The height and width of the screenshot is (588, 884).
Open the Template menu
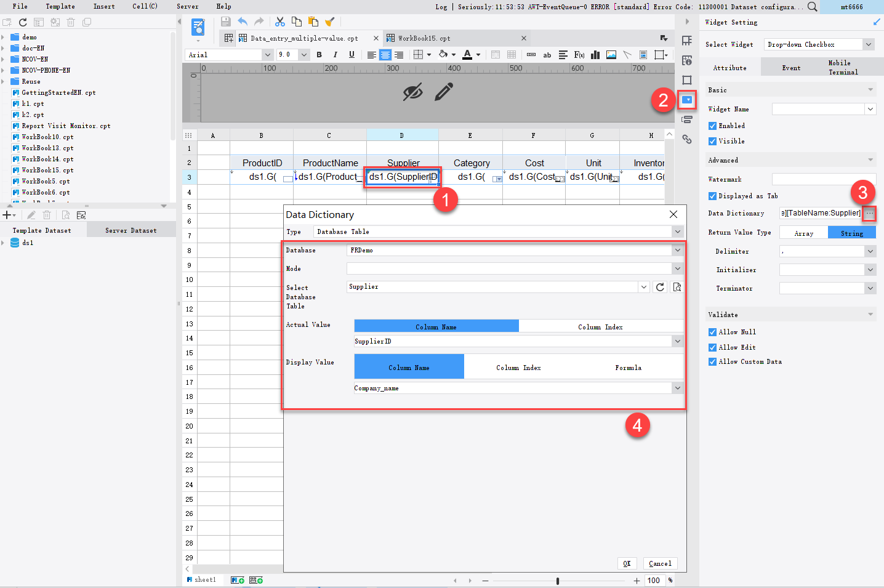(x=60, y=6)
